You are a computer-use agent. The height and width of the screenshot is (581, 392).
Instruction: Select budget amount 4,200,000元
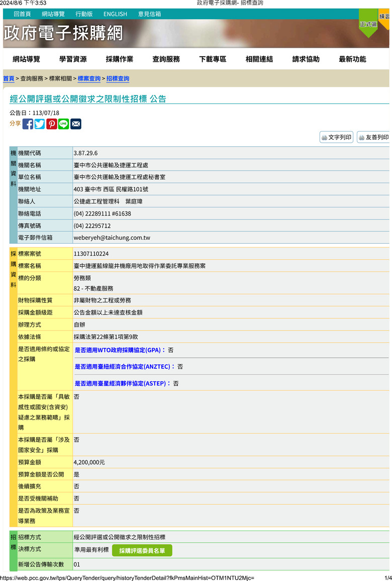pos(89,462)
